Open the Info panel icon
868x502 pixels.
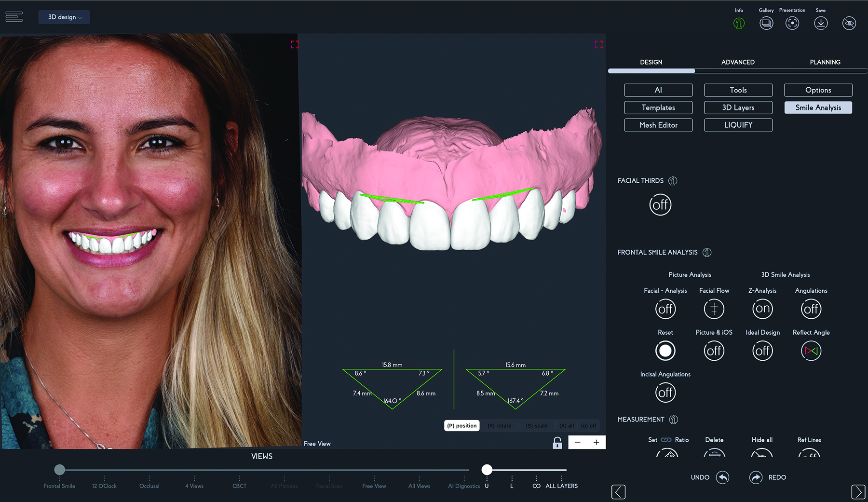point(739,23)
